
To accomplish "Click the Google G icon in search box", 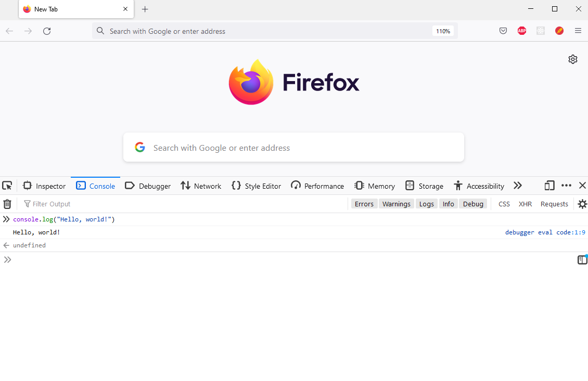I will [140, 147].
